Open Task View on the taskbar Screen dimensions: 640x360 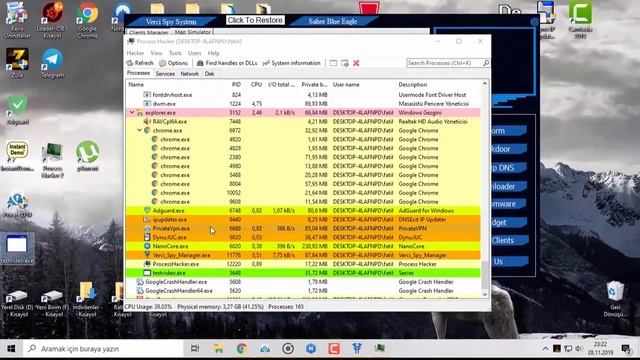tap(195, 349)
